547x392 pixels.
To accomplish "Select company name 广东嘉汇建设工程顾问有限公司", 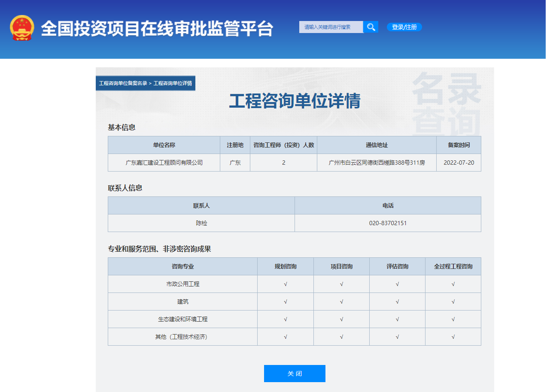I will [x=164, y=163].
